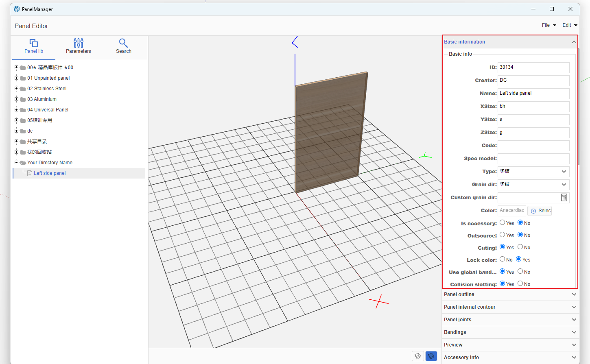
Task: Set Cuting option to No
Action: click(520, 247)
